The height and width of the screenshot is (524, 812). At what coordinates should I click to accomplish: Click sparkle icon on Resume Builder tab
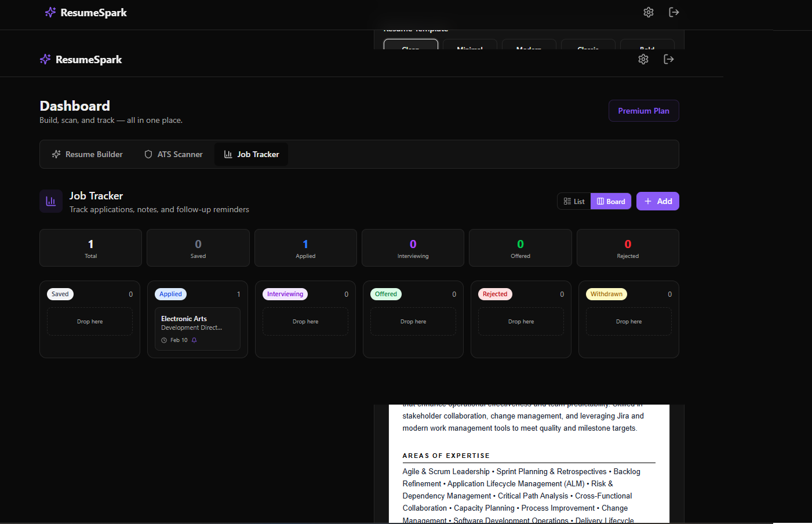point(56,154)
